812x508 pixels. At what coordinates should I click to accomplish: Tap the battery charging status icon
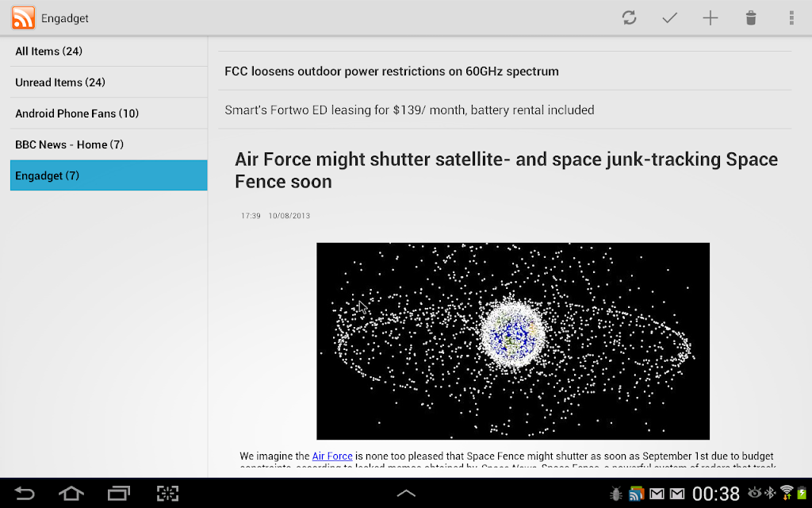click(x=802, y=493)
